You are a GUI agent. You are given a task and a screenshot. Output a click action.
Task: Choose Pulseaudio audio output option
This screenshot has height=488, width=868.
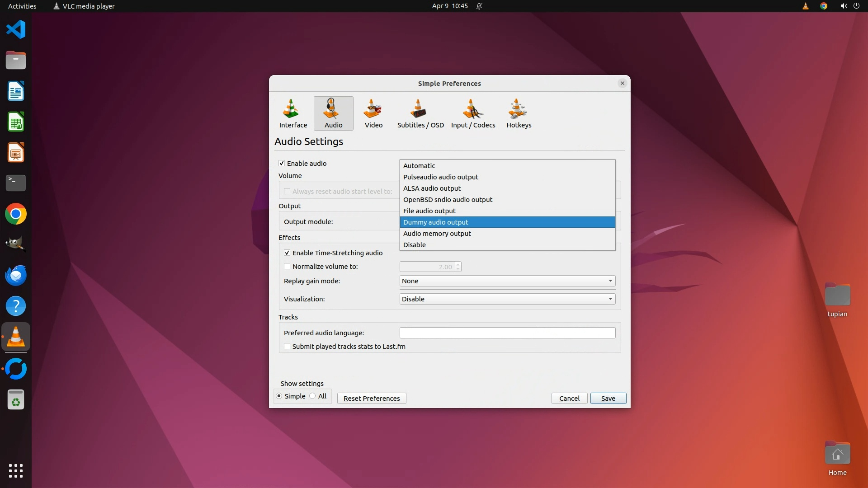(440, 177)
